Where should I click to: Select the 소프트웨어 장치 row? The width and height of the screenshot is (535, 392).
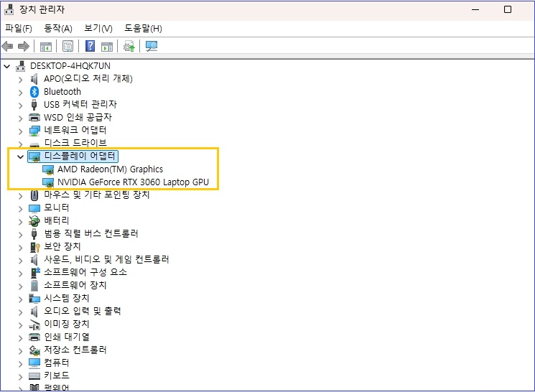(x=75, y=285)
